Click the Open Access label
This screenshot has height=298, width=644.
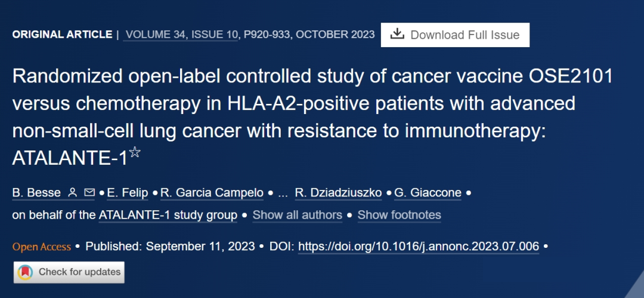tap(42, 247)
